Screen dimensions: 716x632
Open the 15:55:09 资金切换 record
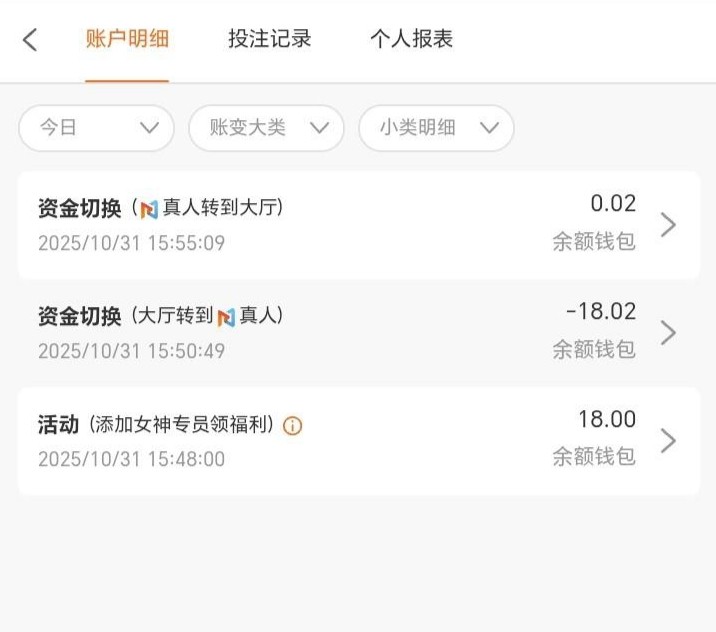(x=300, y=225)
